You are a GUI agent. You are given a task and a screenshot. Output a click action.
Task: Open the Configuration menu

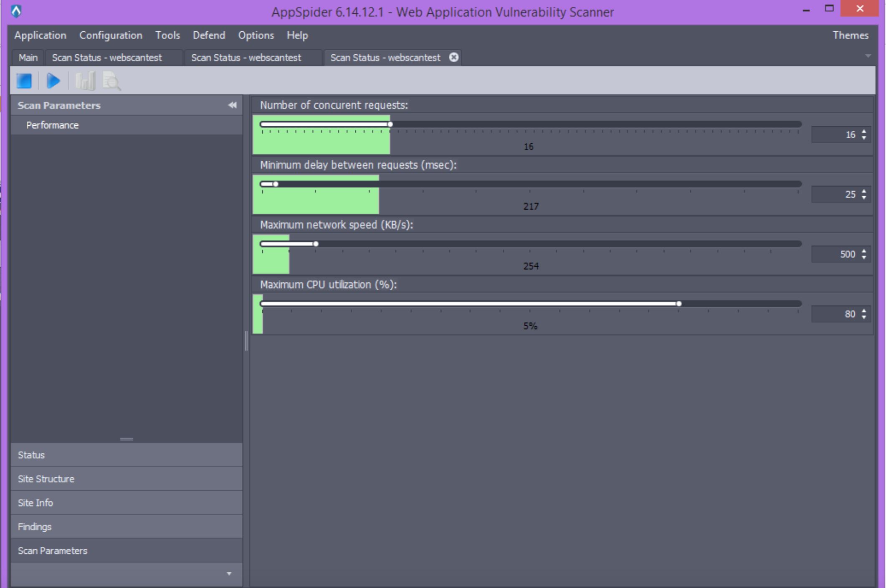[111, 35]
